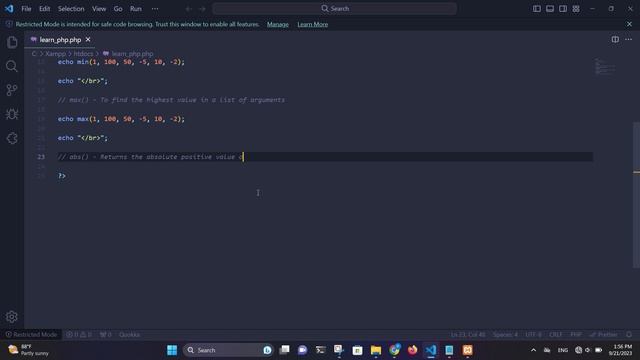The width and height of the screenshot is (640, 360).
Task: Open the Run menu
Action: [x=136, y=9]
